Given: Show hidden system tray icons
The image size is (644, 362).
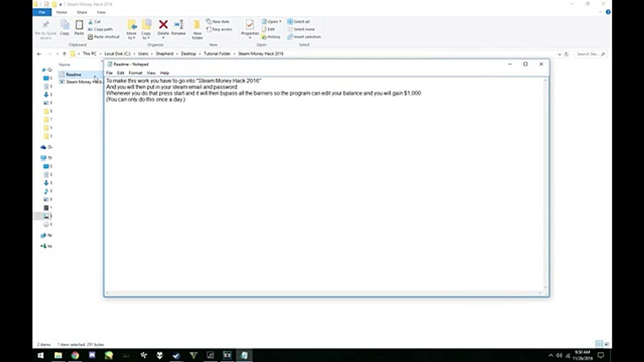Looking at the screenshot, I should click(550, 355).
